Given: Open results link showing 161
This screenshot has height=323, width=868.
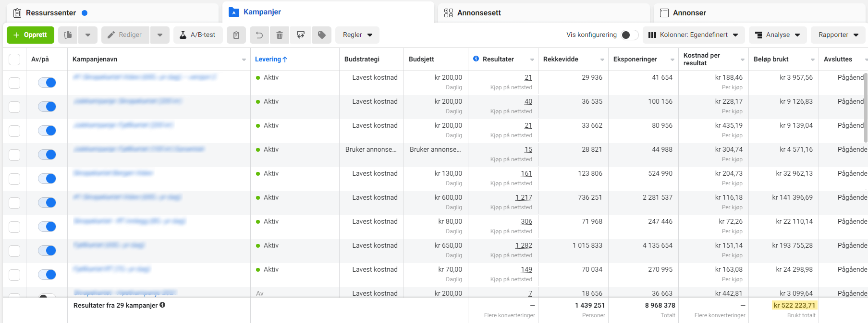Looking at the screenshot, I should click(x=526, y=174).
